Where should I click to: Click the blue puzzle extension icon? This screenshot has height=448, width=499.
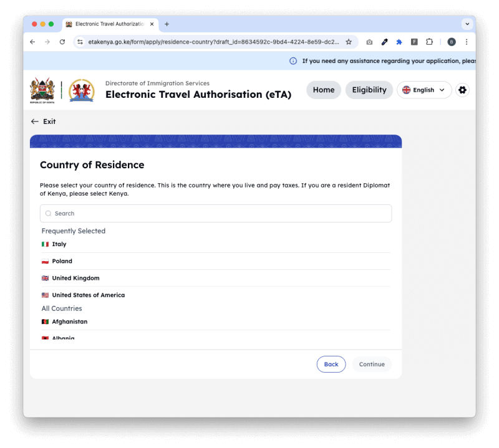399,42
